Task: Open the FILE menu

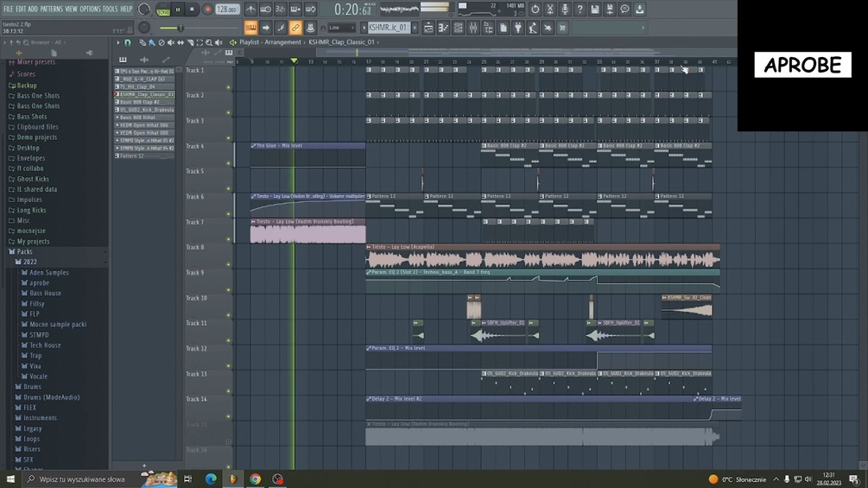Action: (9, 10)
